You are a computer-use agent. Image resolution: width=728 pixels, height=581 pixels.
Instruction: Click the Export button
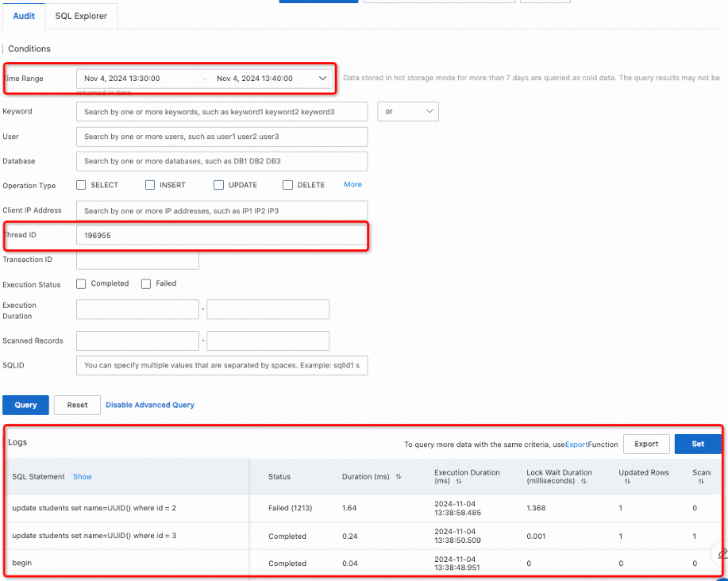click(x=646, y=444)
